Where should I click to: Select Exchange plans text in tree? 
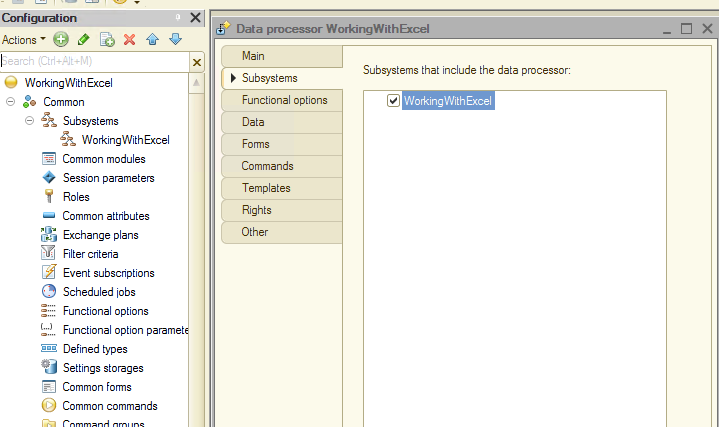(101, 235)
